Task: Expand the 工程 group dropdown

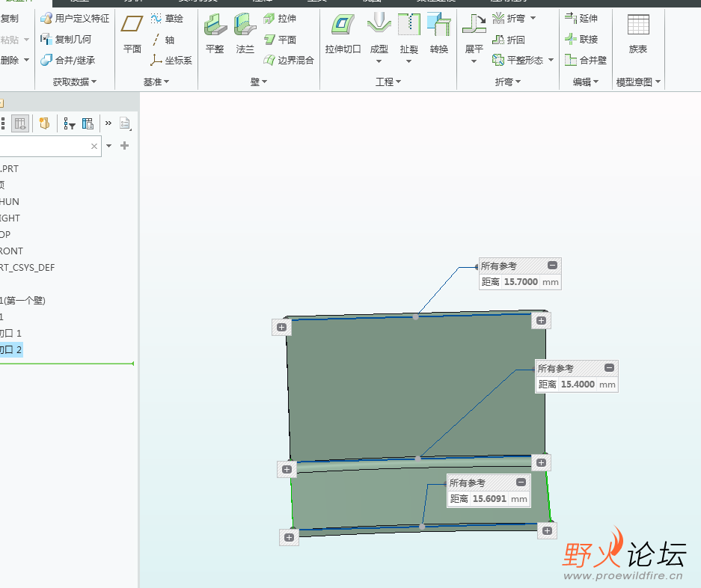Action: point(388,82)
